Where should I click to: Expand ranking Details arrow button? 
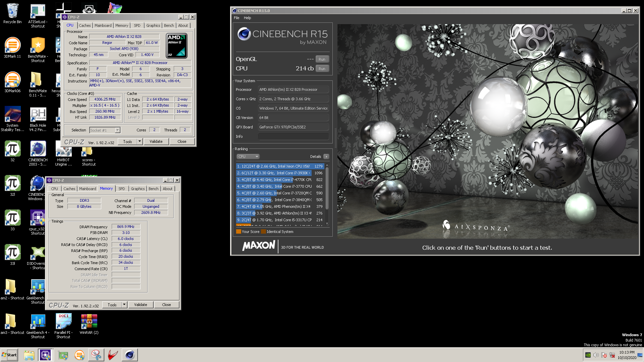coord(326,157)
